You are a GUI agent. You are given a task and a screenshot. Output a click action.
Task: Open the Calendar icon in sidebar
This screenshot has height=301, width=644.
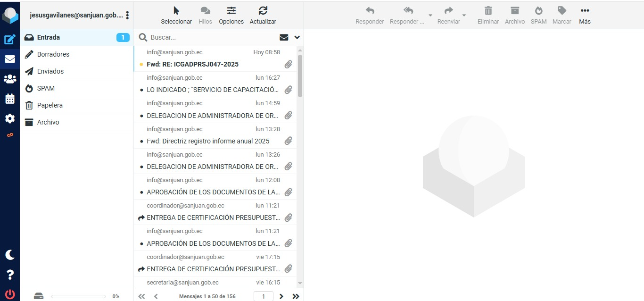[x=10, y=99]
